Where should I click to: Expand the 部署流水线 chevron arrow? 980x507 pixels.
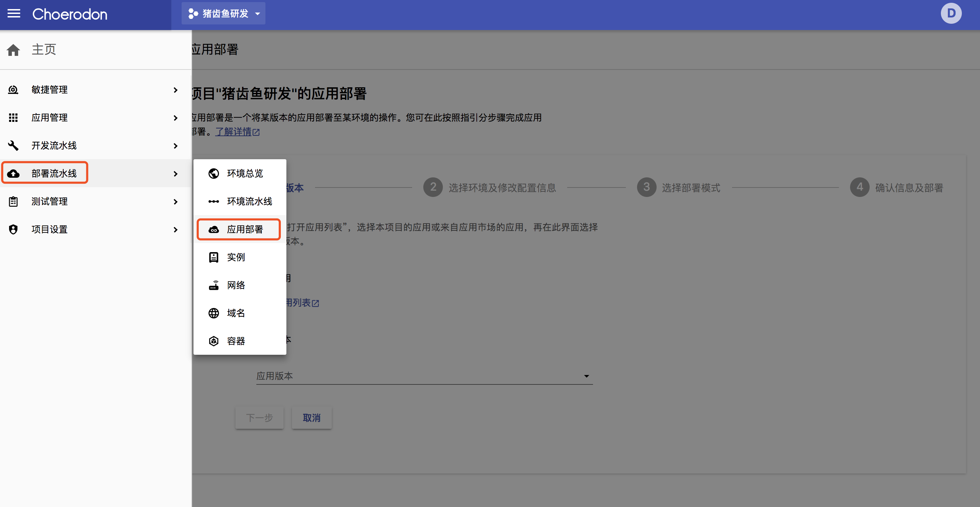pos(175,174)
